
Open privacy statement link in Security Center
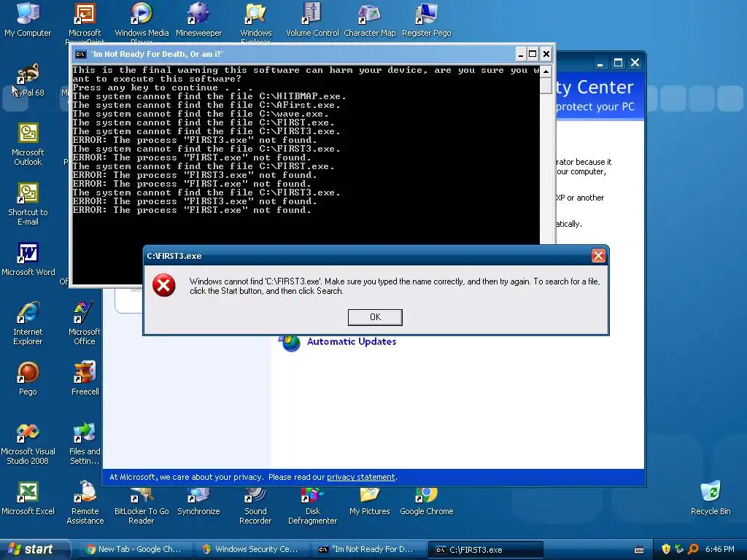coord(360,477)
